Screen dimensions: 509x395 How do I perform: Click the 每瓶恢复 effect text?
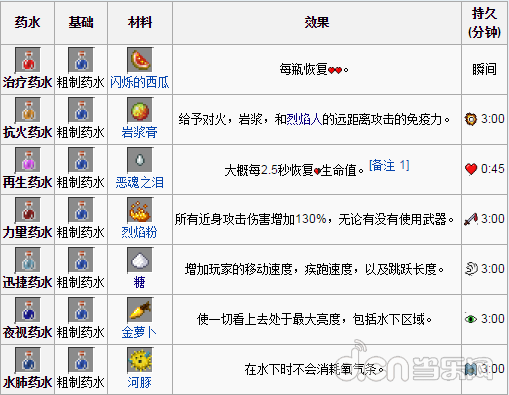click(x=303, y=69)
